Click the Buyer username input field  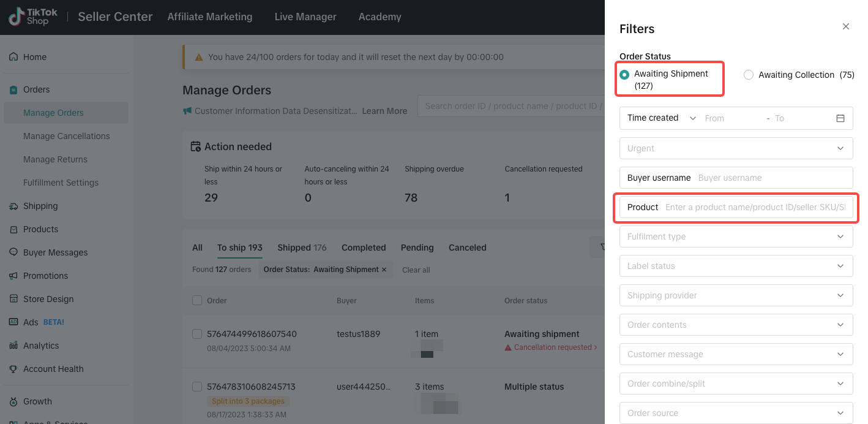773,178
